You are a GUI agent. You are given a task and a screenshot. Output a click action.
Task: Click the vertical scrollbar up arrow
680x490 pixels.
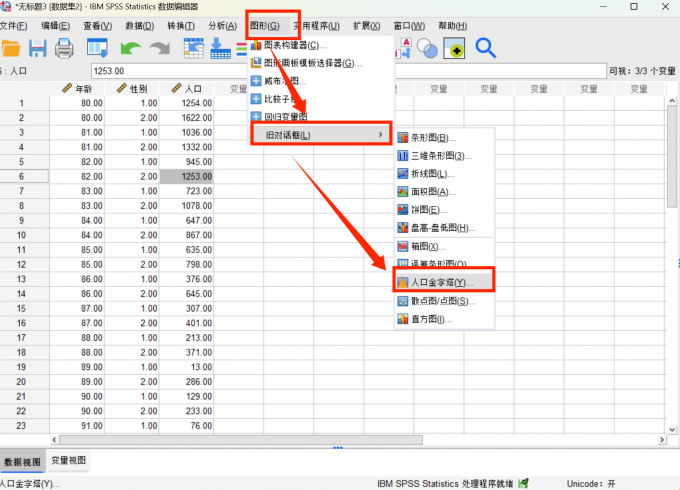pos(672,101)
